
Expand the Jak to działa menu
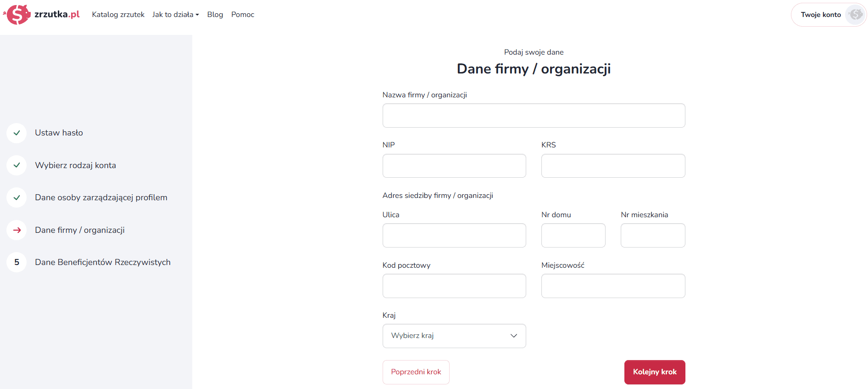tap(176, 15)
